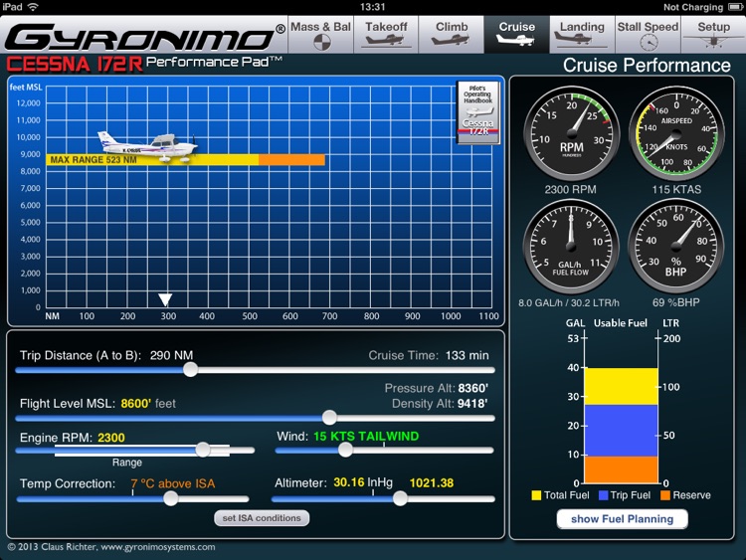Tap the Airspeed knots gauge
Viewport: 746px width, 560px height.
pyautogui.click(x=676, y=133)
